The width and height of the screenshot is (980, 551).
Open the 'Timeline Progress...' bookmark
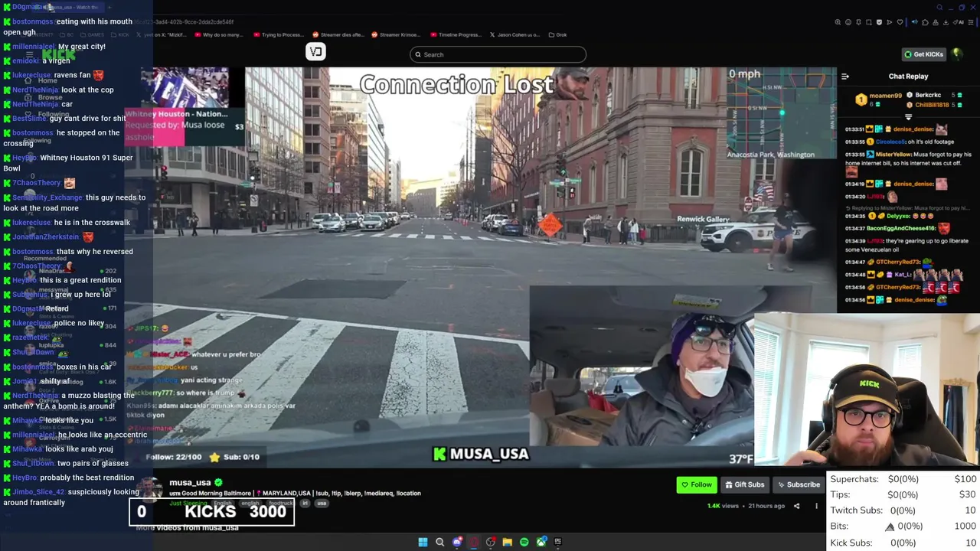pos(455,34)
